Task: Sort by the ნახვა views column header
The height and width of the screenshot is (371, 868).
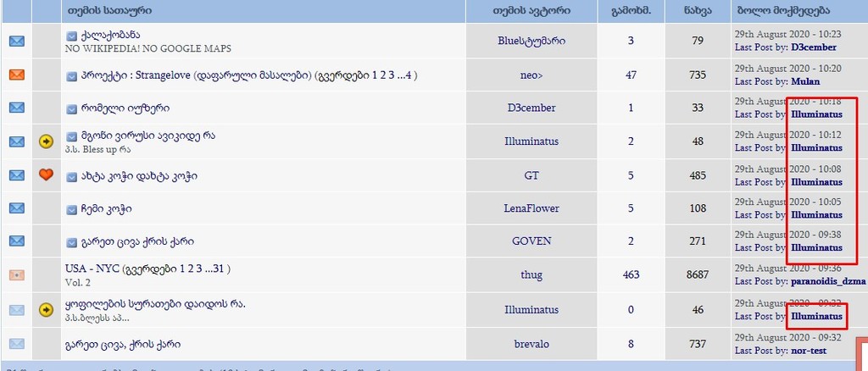Action: point(698,10)
